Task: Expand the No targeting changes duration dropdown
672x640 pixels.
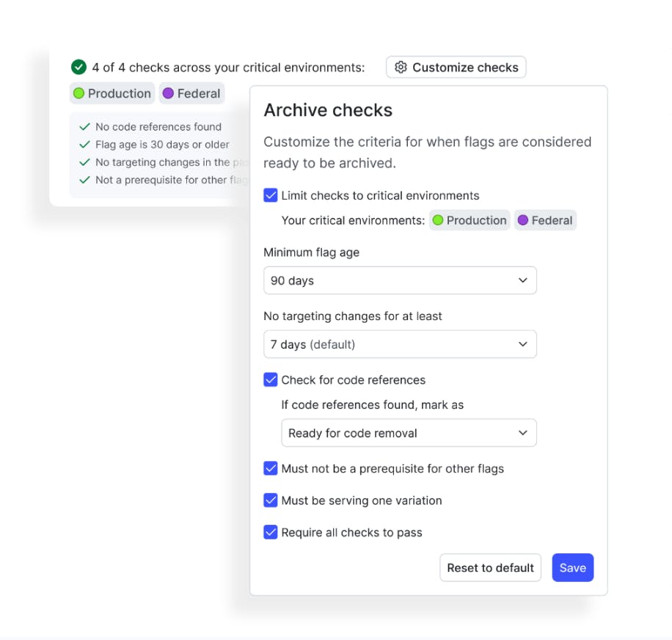Action: pos(400,344)
